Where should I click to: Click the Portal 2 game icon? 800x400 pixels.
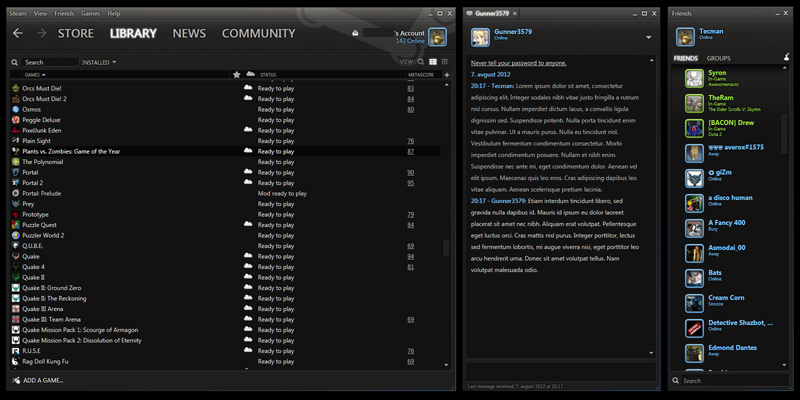coord(15,183)
